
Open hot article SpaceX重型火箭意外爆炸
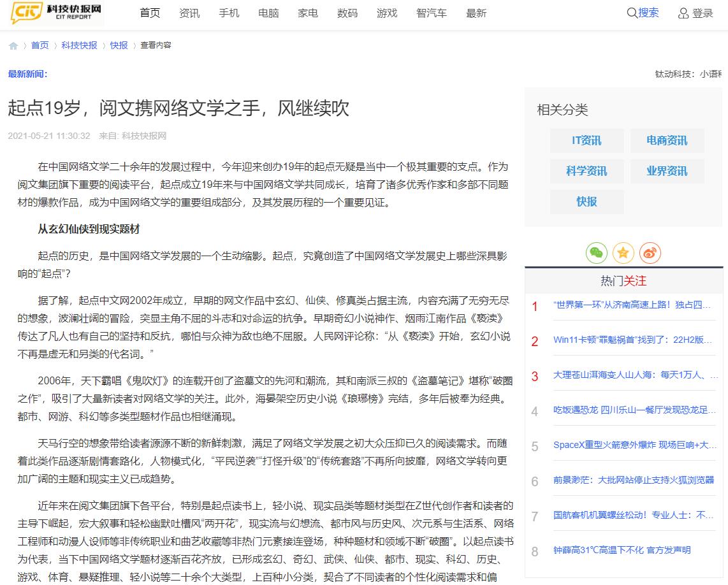(635, 445)
